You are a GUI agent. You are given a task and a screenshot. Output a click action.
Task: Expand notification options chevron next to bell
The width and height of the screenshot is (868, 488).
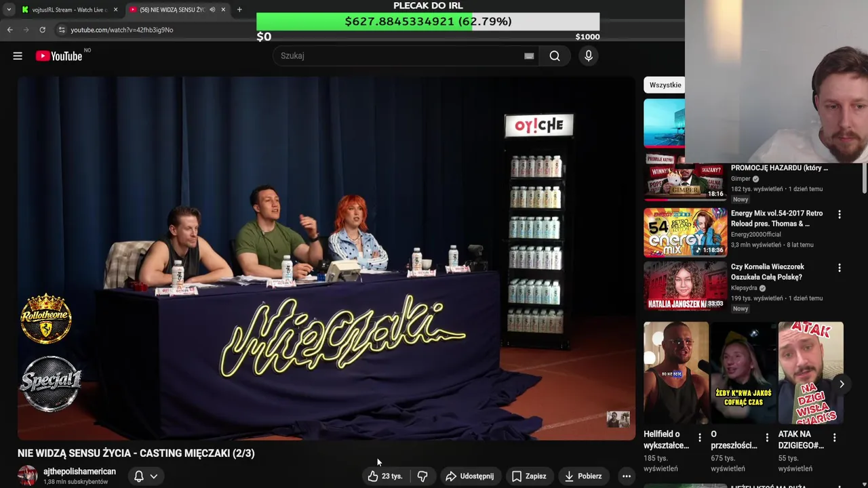point(154,476)
